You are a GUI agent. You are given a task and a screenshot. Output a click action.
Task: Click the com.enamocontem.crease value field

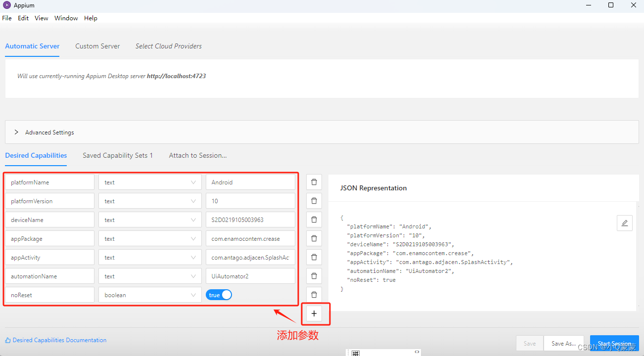point(250,238)
